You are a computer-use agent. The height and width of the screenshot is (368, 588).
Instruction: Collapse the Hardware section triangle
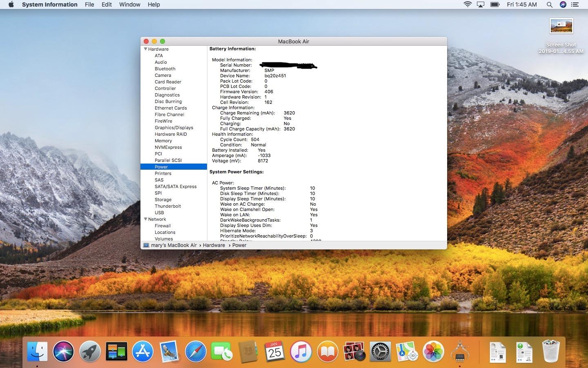(x=145, y=49)
